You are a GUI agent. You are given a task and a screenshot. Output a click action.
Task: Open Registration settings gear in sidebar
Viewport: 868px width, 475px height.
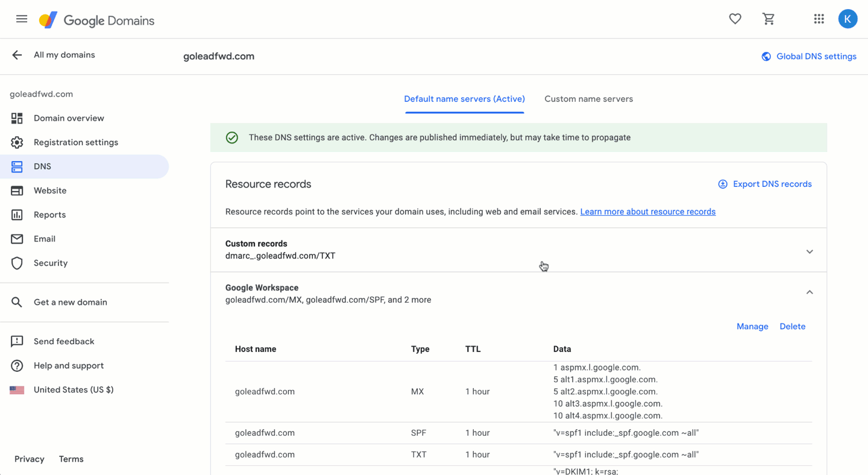(x=17, y=142)
